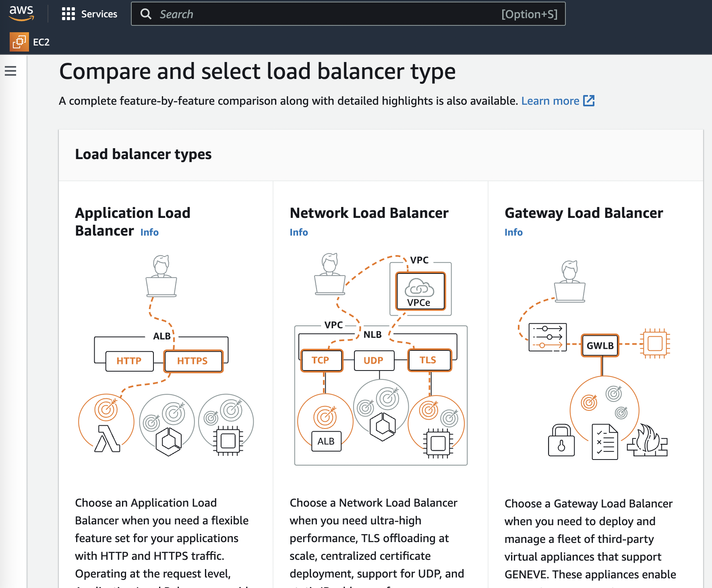Click the HTTP box in ALB diagram

pos(129,361)
